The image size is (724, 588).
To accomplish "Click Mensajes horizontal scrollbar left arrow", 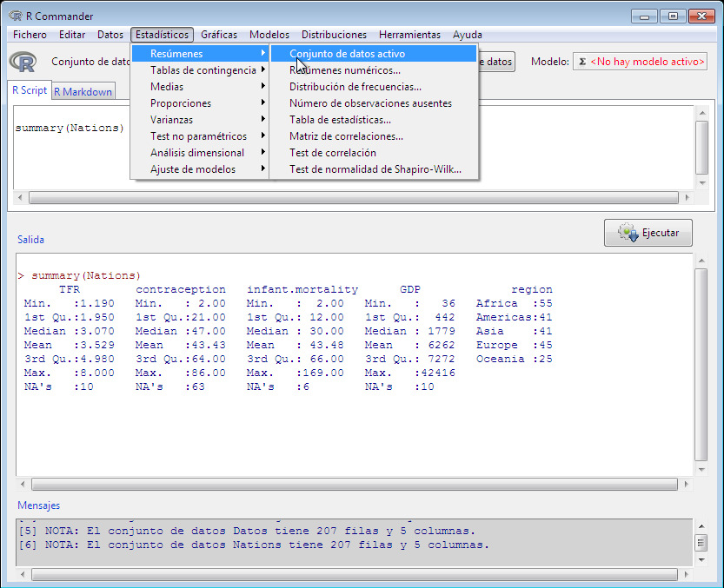I will 23,575.
